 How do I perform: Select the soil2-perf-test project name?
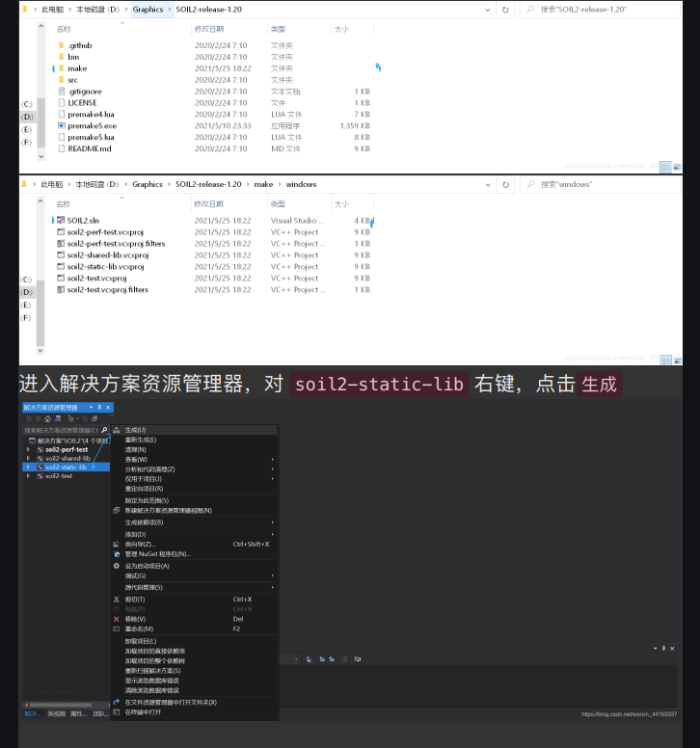[x=67, y=449]
